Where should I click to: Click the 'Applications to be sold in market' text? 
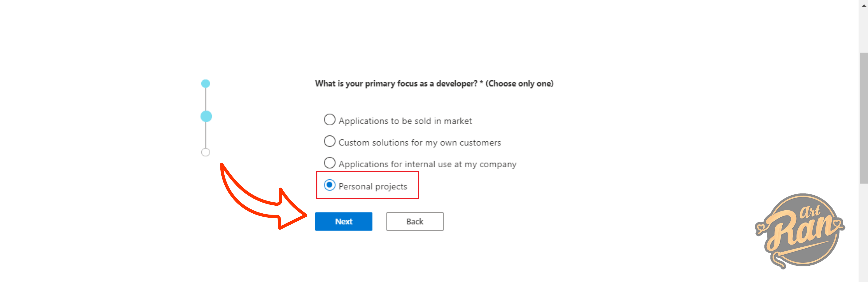(x=405, y=121)
